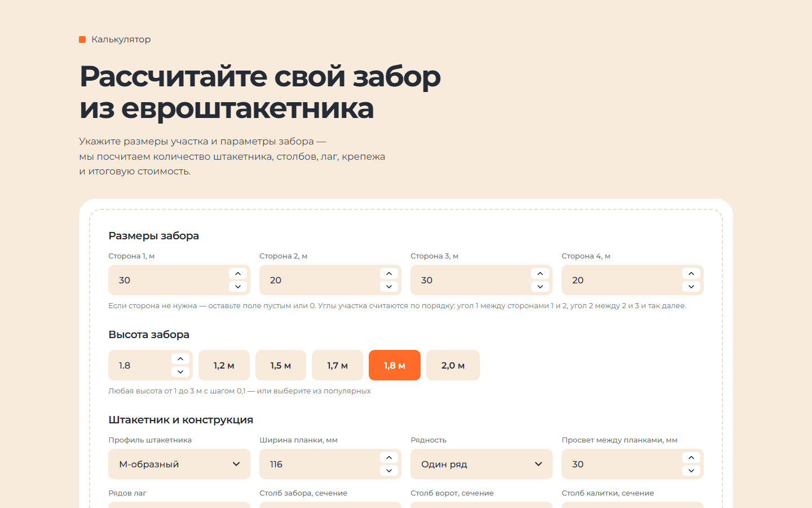This screenshot has height=508, width=812.
Task: Increase fence height with the up arrow
Action: click(x=180, y=359)
